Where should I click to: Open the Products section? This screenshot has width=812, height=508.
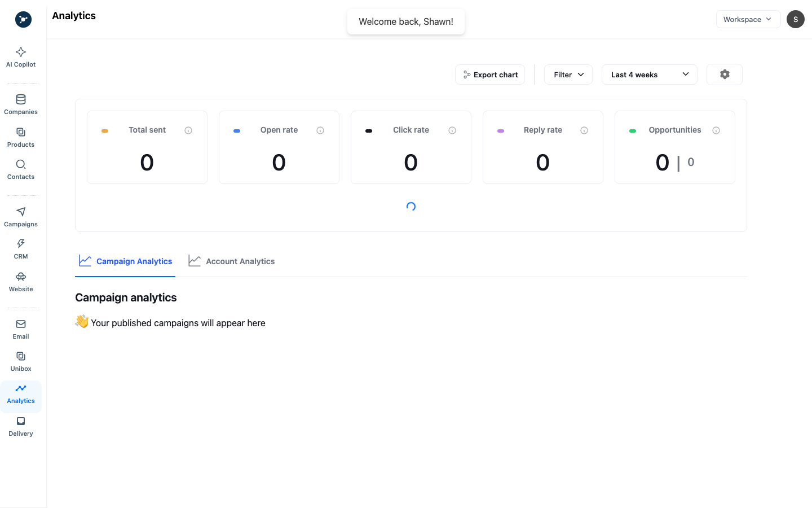click(x=21, y=137)
